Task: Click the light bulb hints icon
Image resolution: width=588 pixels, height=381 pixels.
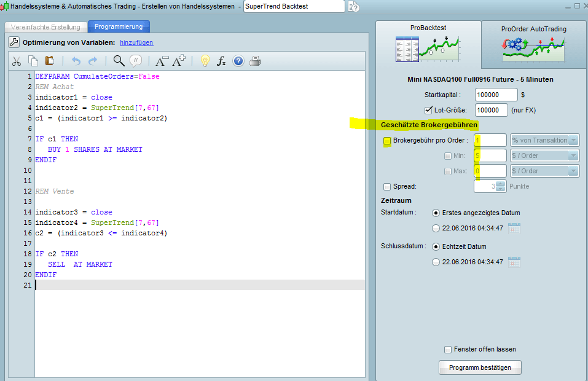Action: click(205, 61)
